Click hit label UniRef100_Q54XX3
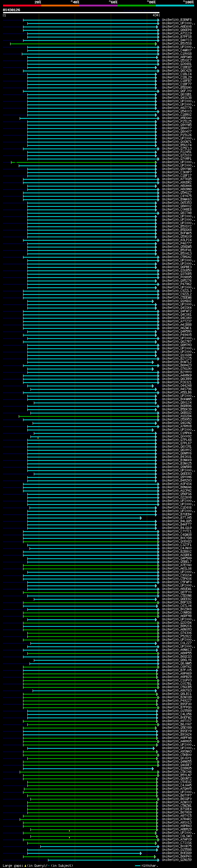This screenshot has height=868, width=197. coord(177,111)
